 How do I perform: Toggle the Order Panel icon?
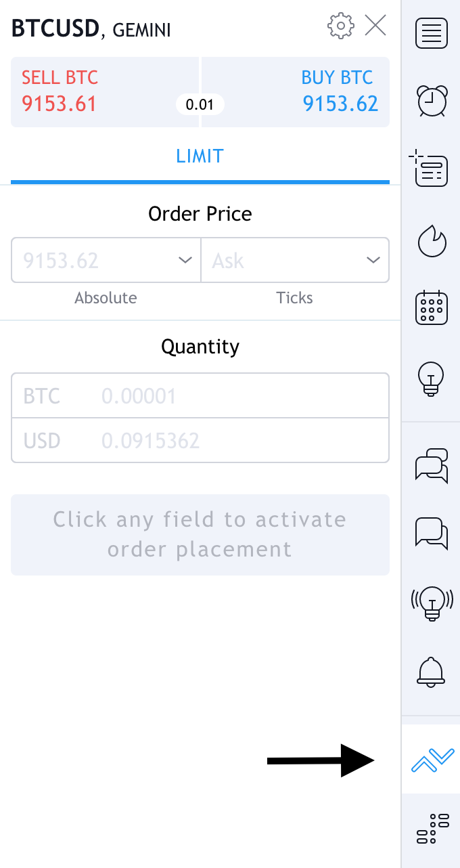[432, 760]
